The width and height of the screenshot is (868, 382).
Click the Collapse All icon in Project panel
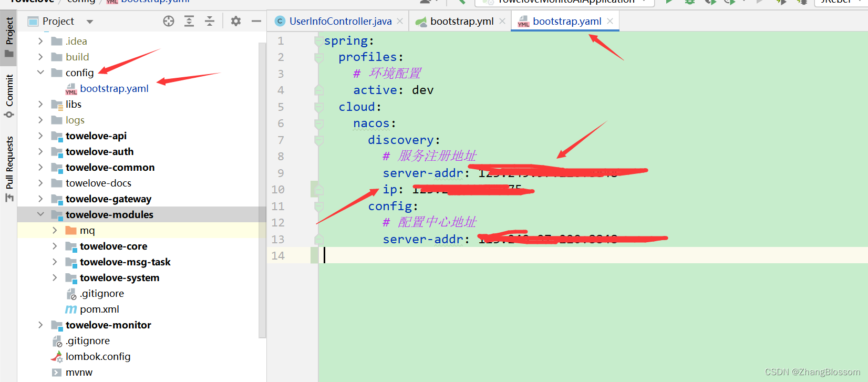pyautogui.click(x=210, y=21)
